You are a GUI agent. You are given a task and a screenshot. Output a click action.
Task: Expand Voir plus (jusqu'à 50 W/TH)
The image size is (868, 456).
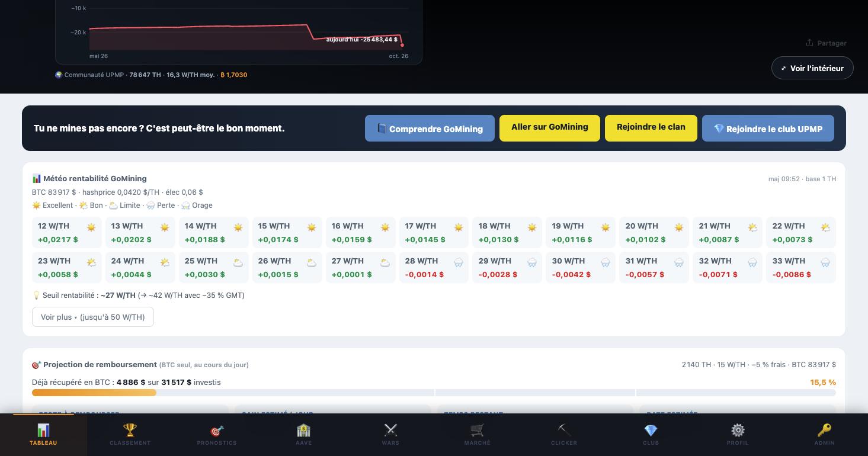point(92,317)
